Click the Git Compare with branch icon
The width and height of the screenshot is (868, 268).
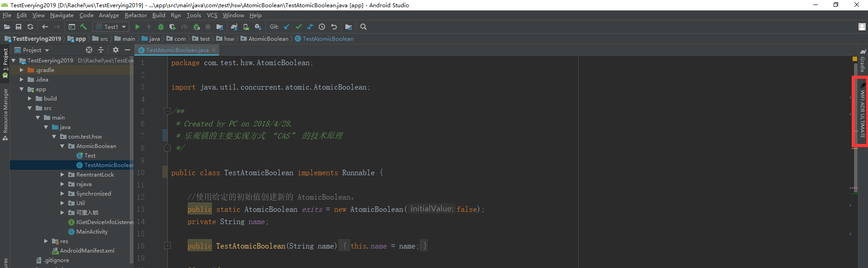point(310,27)
